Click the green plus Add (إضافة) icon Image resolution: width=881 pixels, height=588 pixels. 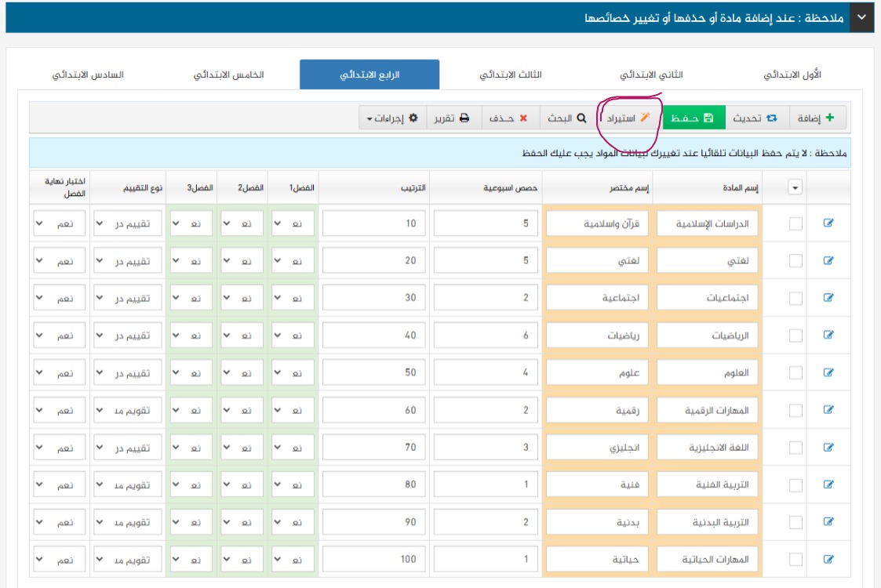coord(830,118)
